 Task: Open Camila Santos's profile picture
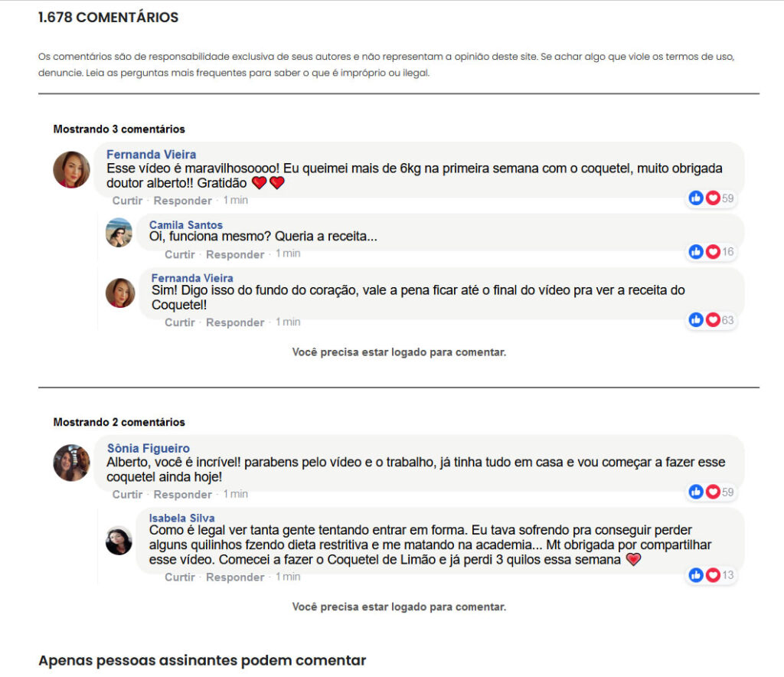tap(119, 233)
